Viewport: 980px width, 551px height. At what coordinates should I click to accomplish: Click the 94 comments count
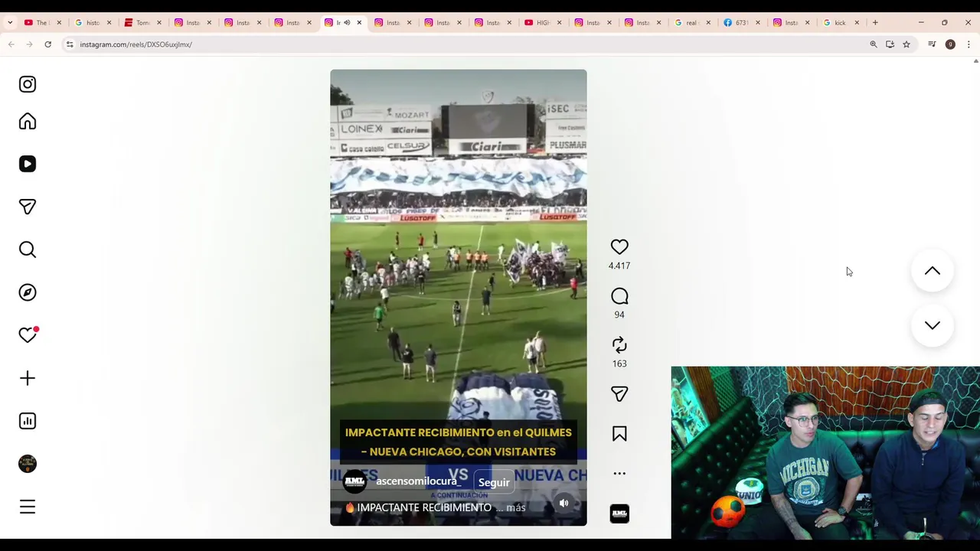(619, 315)
